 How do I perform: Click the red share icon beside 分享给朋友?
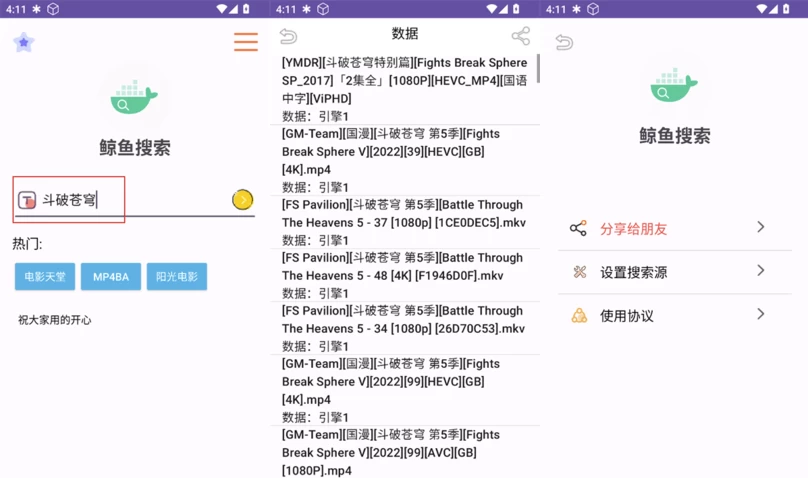(578, 229)
